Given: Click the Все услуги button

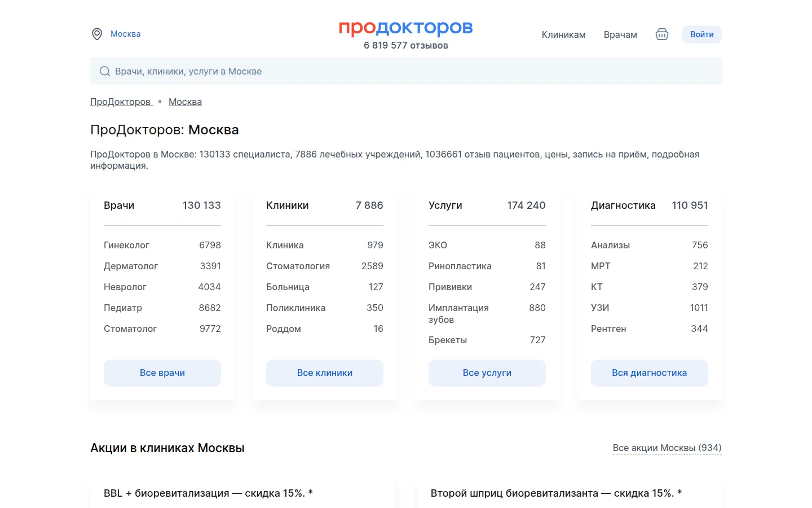Looking at the screenshot, I should click(x=487, y=373).
